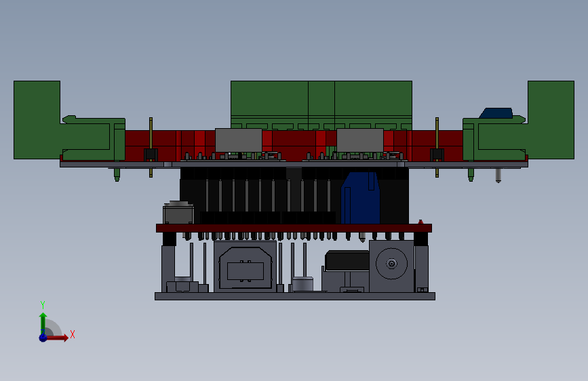Select the small dark blue part atop the right connector

496,113
